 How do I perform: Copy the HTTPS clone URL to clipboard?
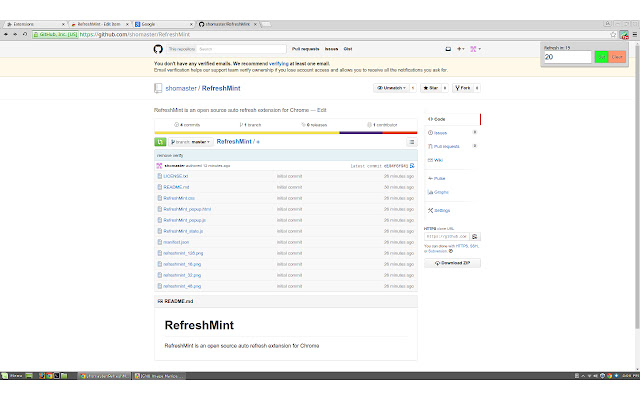click(x=474, y=236)
